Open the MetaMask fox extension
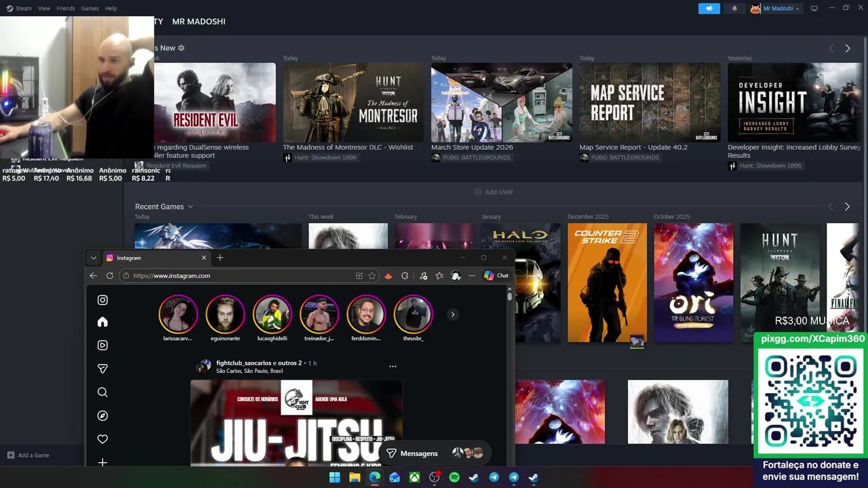 pos(389,276)
